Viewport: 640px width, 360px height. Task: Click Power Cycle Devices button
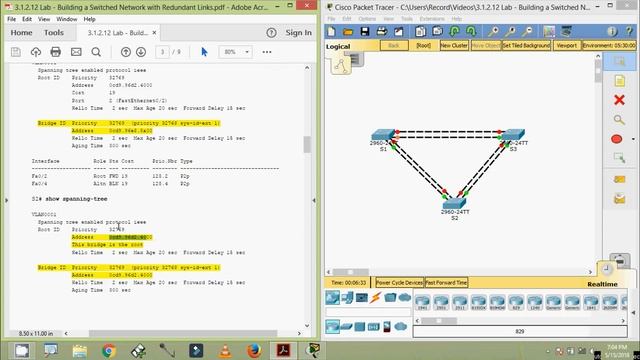click(x=399, y=282)
